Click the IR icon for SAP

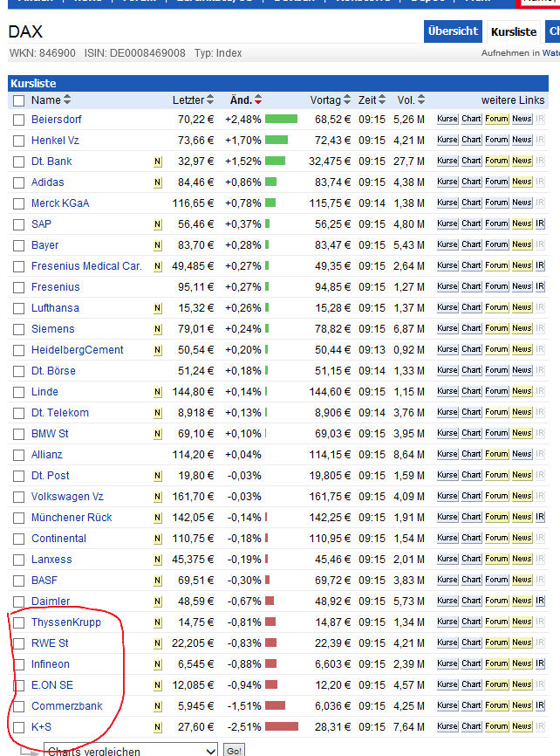(540, 223)
